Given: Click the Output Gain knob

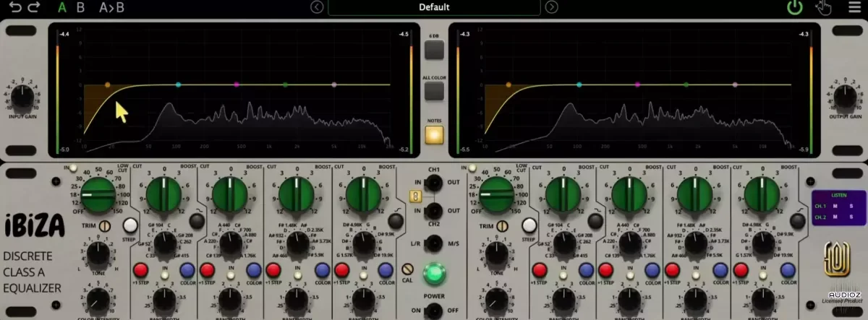Looking at the screenshot, I should [844, 96].
